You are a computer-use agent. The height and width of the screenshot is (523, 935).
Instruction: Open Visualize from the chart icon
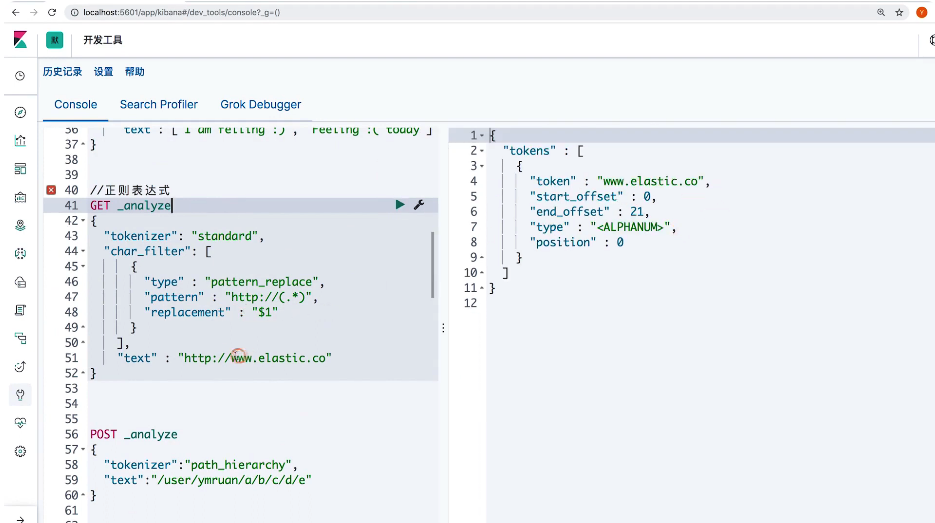tap(20, 141)
